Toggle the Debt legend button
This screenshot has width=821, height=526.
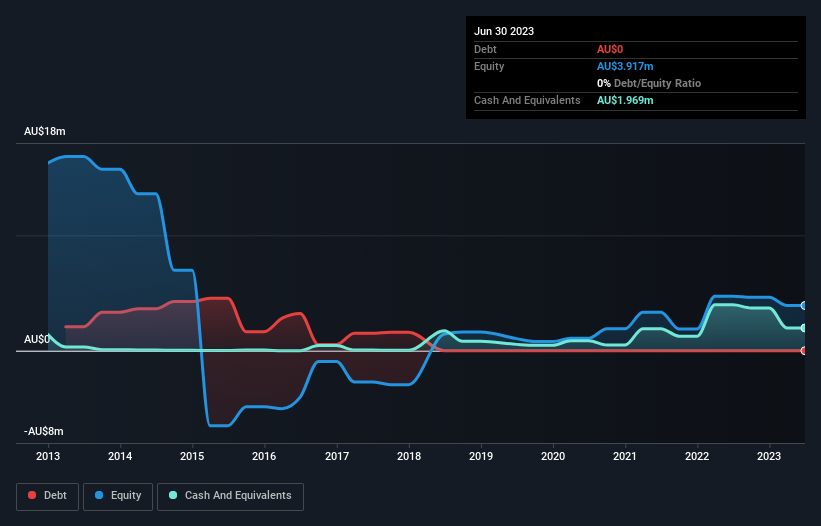pos(47,496)
